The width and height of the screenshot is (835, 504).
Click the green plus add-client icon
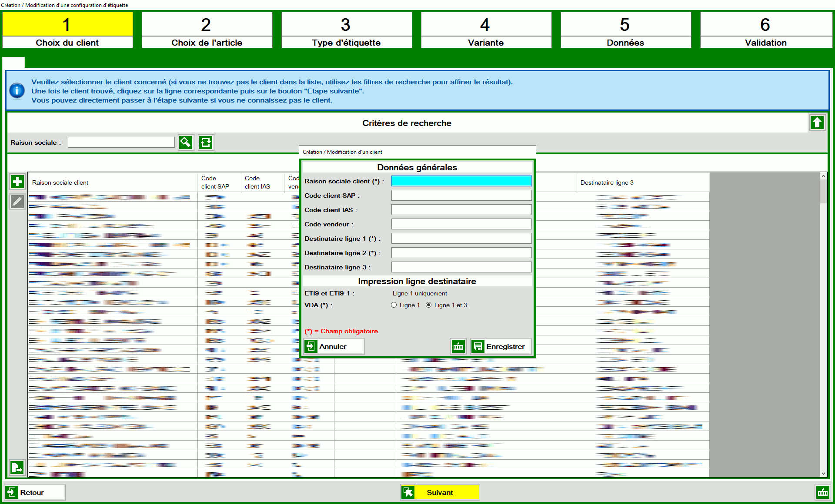(17, 182)
